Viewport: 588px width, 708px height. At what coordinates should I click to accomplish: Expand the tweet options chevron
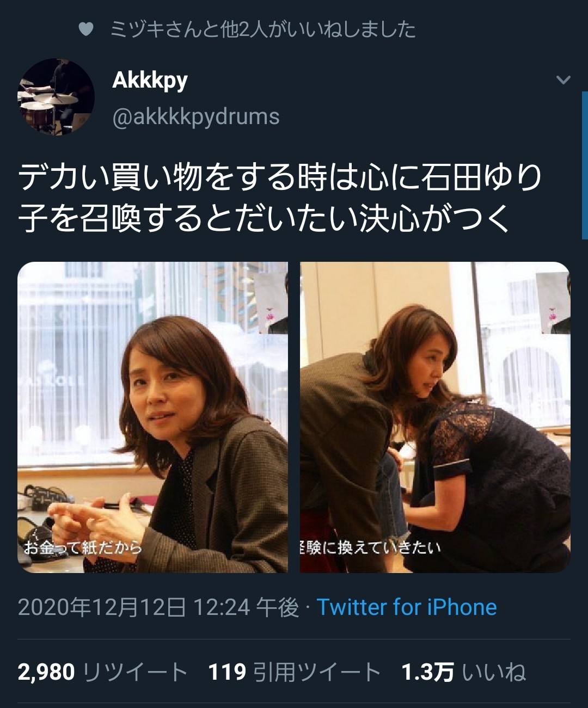(x=563, y=80)
